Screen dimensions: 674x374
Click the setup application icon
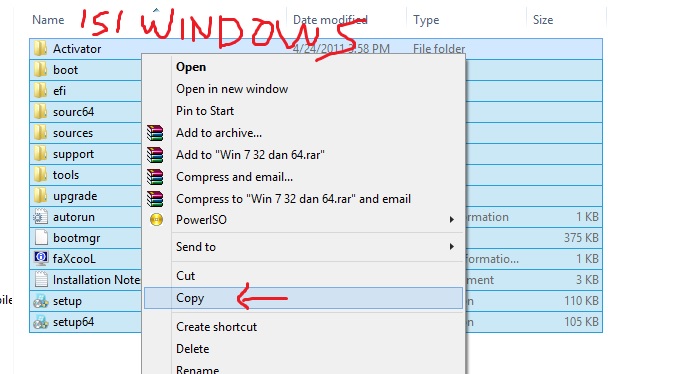click(x=40, y=301)
